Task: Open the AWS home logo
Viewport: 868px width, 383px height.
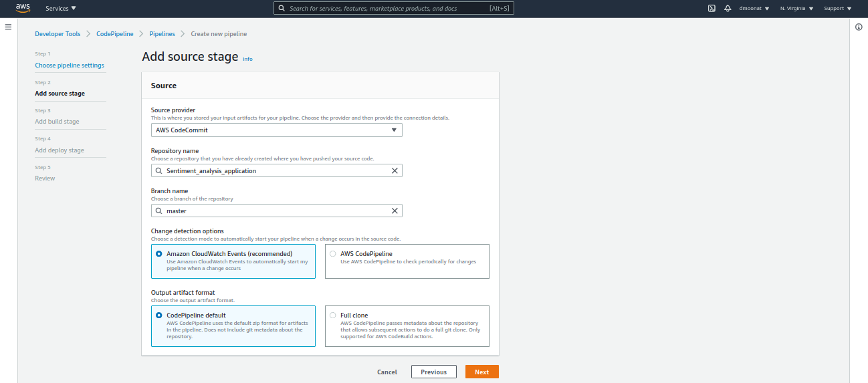Action: [23, 8]
